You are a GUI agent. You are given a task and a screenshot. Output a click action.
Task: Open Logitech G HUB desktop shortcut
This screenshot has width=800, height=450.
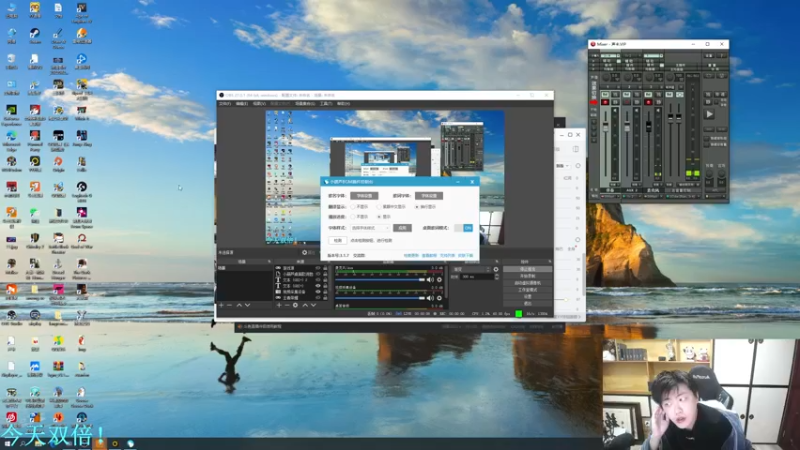(x=82, y=191)
